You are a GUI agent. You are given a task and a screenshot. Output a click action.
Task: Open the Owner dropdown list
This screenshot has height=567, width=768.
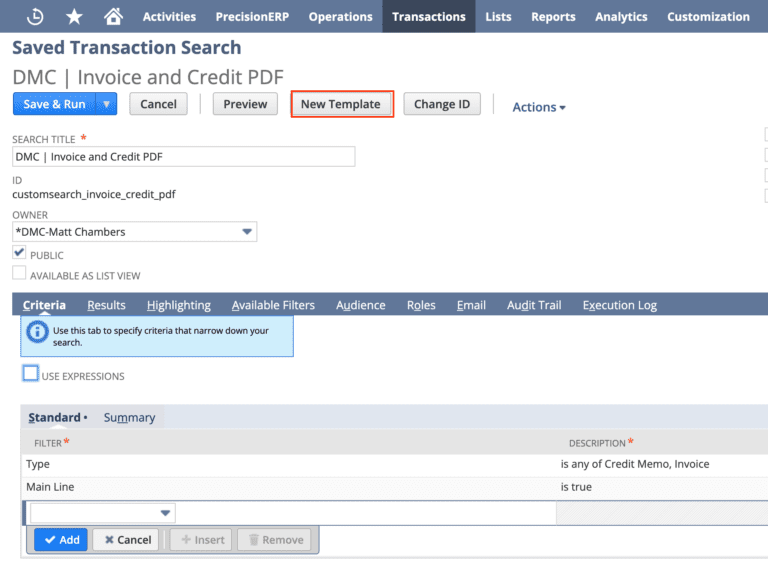click(247, 232)
